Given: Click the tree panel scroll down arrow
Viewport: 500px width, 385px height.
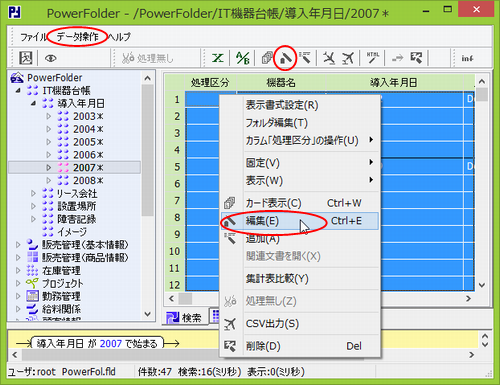Looking at the screenshot, I should tap(148, 314).
